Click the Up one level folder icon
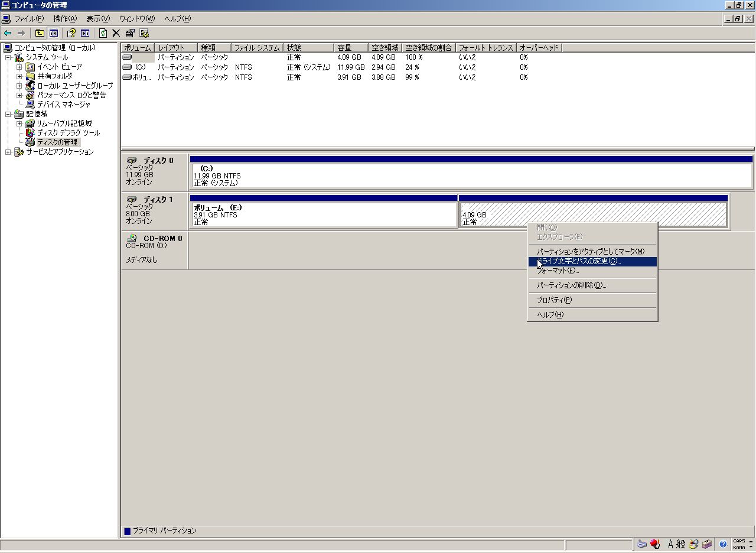Image resolution: width=756 pixels, height=553 pixels. (x=40, y=33)
